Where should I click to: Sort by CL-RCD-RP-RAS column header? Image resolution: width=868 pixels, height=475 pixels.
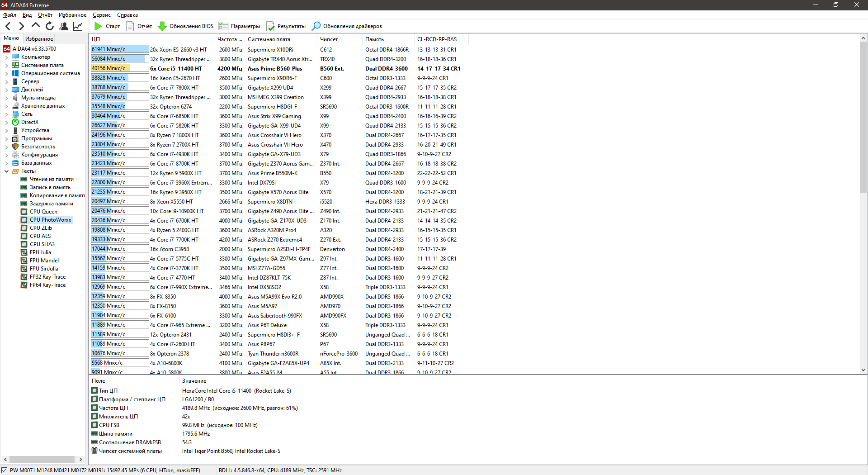coord(441,39)
